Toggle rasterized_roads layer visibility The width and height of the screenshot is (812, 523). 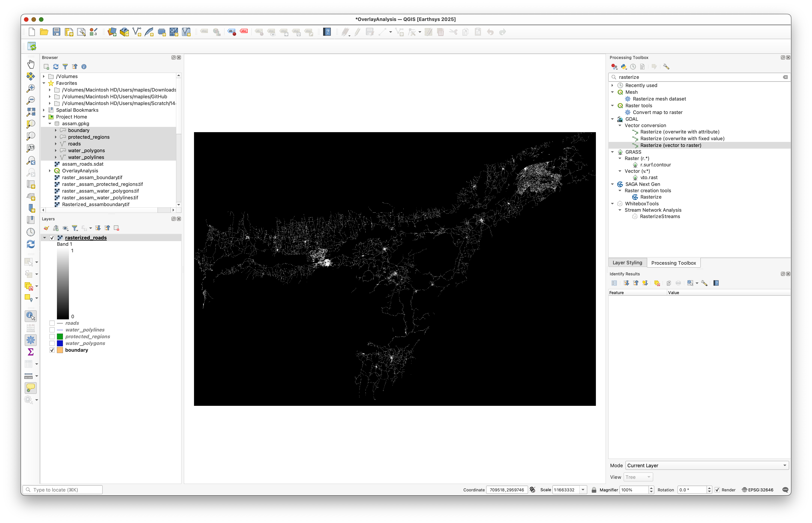tap(52, 238)
